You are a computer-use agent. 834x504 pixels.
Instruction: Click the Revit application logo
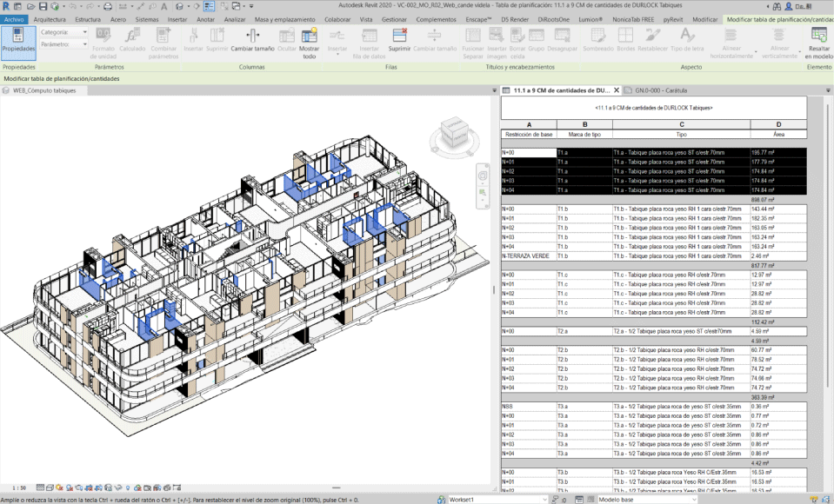click(6, 6)
